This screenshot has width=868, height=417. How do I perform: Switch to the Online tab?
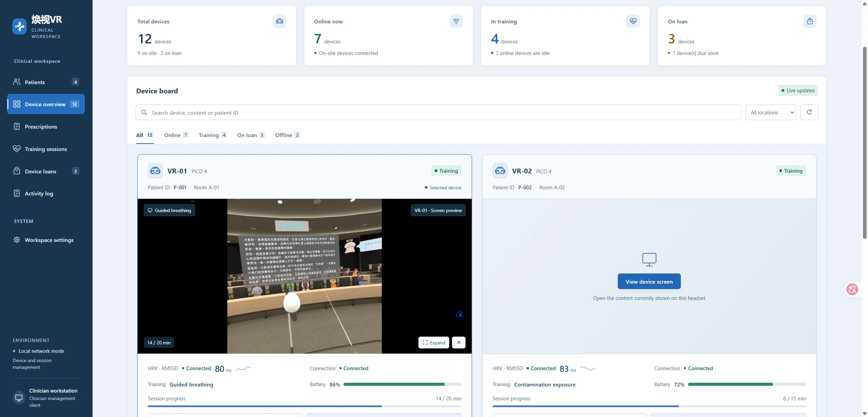pyautogui.click(x=176, y=135)
